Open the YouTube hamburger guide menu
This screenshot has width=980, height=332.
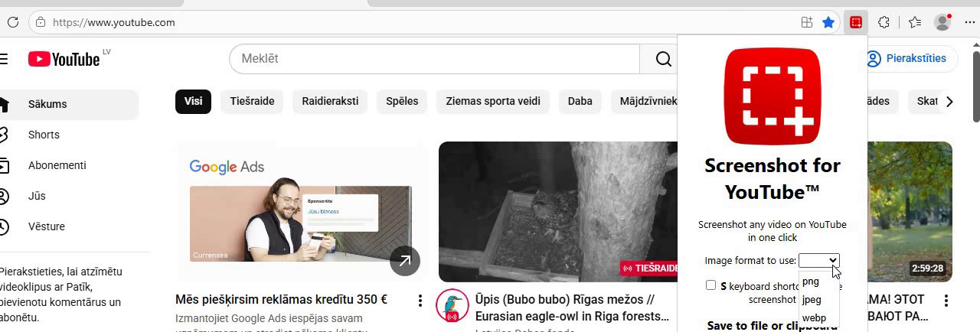[x=4, y=59]
